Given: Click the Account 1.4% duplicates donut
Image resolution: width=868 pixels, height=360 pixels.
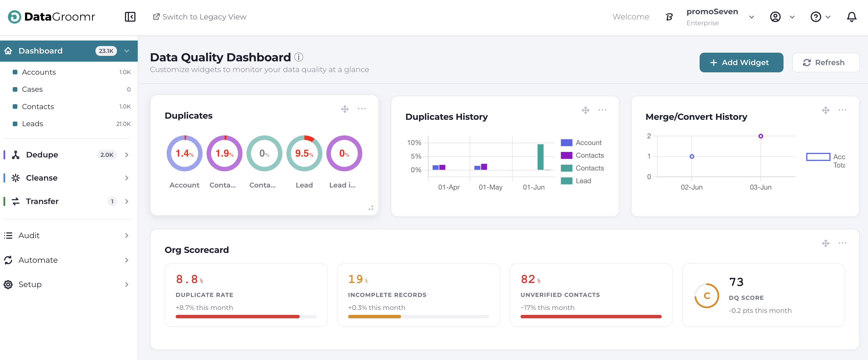Looking at the screenshot, I should (184, 153).
